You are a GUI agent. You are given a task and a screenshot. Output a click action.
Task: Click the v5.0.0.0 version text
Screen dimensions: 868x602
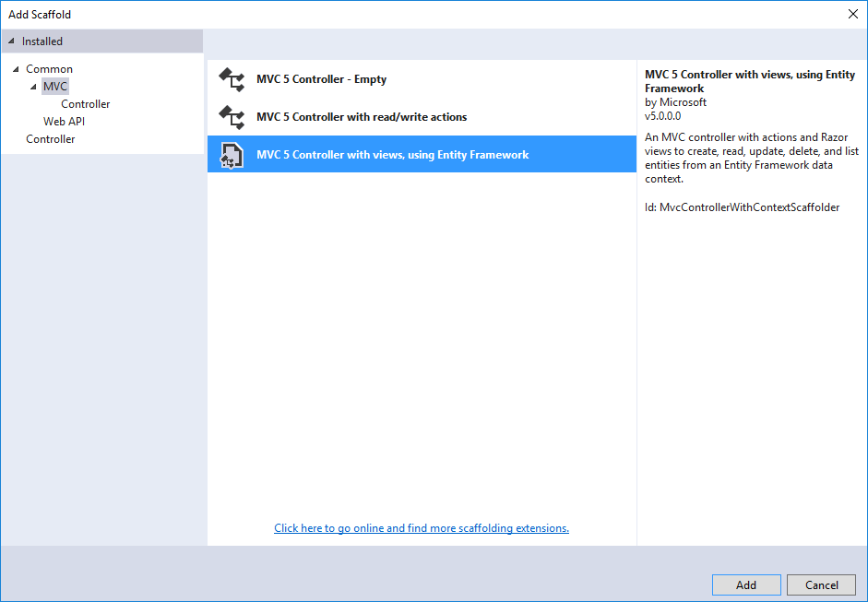pyautogui.click(x=662, y=116)
